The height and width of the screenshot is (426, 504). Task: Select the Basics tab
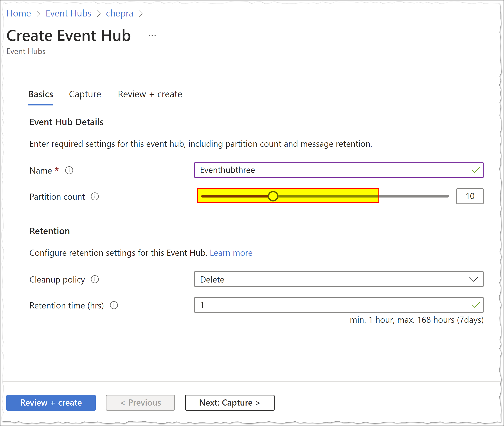point(41,94)
